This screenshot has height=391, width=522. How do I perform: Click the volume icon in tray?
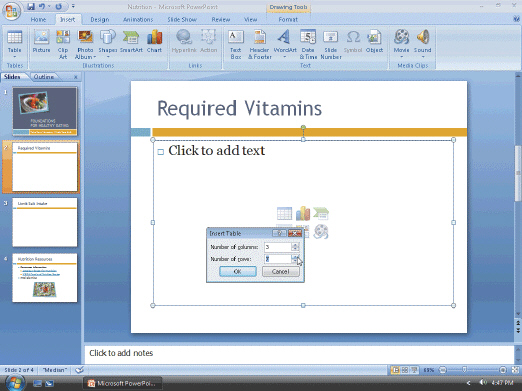pos(482,382)
